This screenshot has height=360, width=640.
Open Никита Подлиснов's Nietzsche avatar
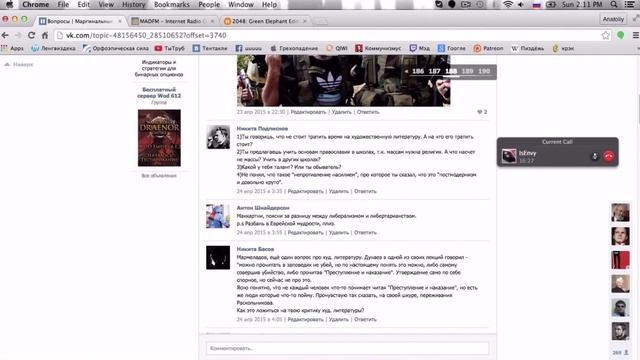[x=218, y=137]
